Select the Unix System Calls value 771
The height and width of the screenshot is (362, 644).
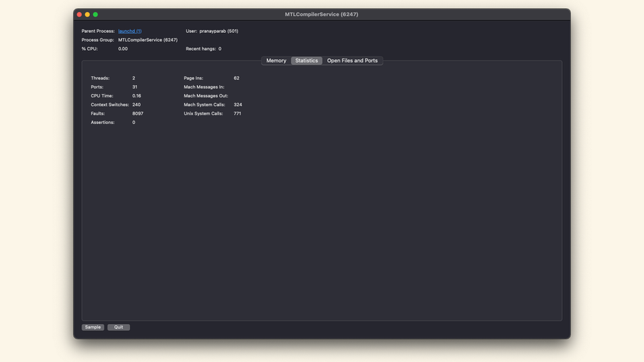click(x=237, y=114)
